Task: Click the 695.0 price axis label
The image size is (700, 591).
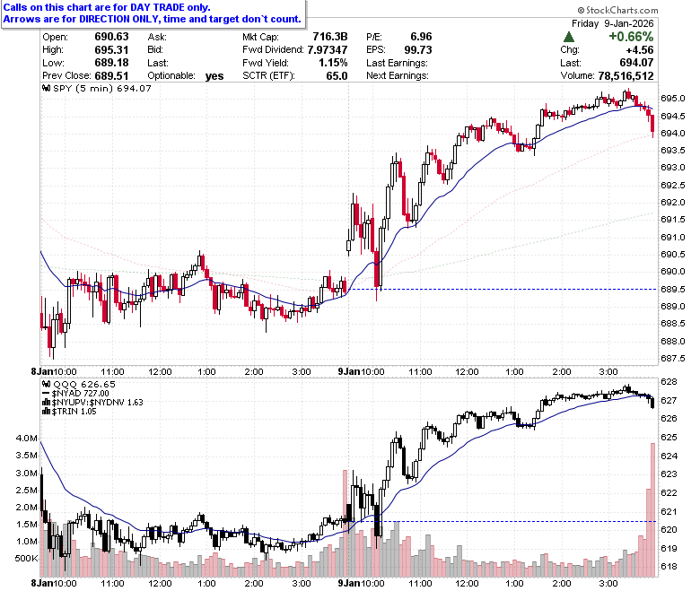Action: pos(672,98)
